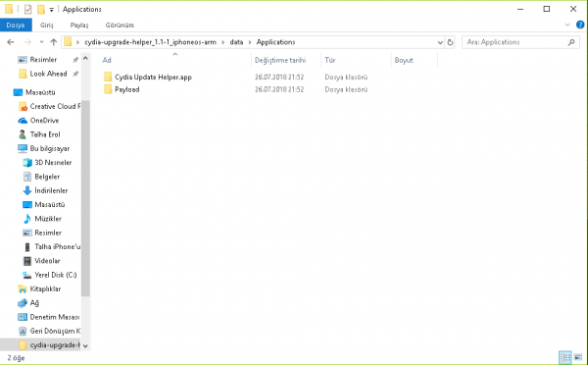This screenshot has height=365, width=588.
Task: Click 'Applications' in the address breadcrumb
Action: (x=275, y=42)
